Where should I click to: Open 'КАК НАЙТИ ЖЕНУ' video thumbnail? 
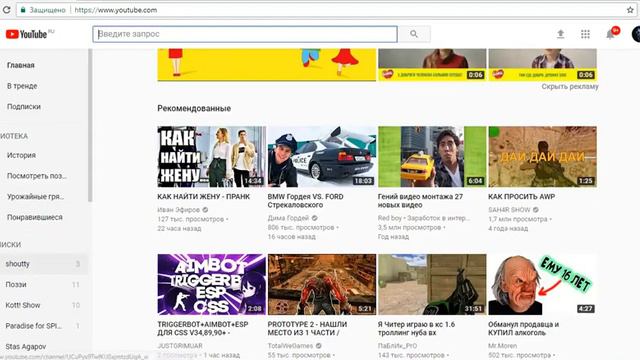[x=211, y=157]
